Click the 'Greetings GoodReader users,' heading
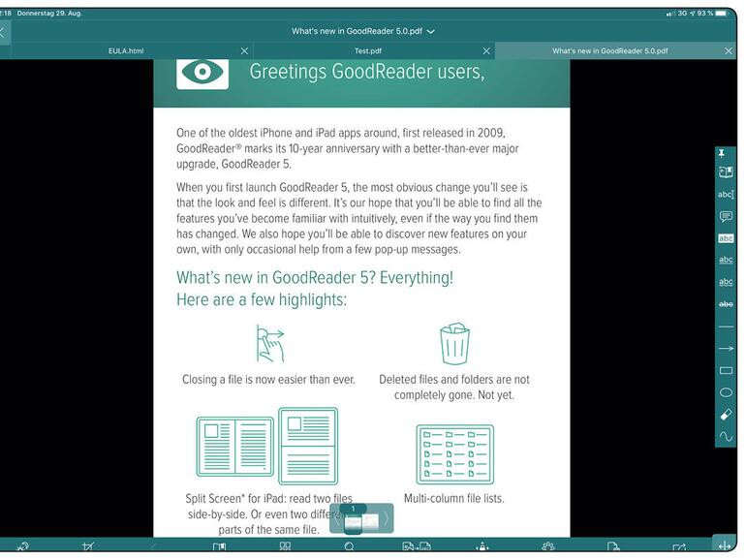This screenshot has height=560, width=746. (x=367, y=72)
